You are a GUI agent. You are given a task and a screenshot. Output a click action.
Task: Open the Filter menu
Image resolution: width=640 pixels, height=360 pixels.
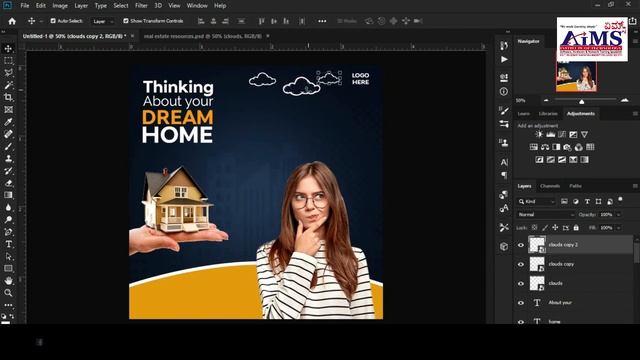pos(141,6)
